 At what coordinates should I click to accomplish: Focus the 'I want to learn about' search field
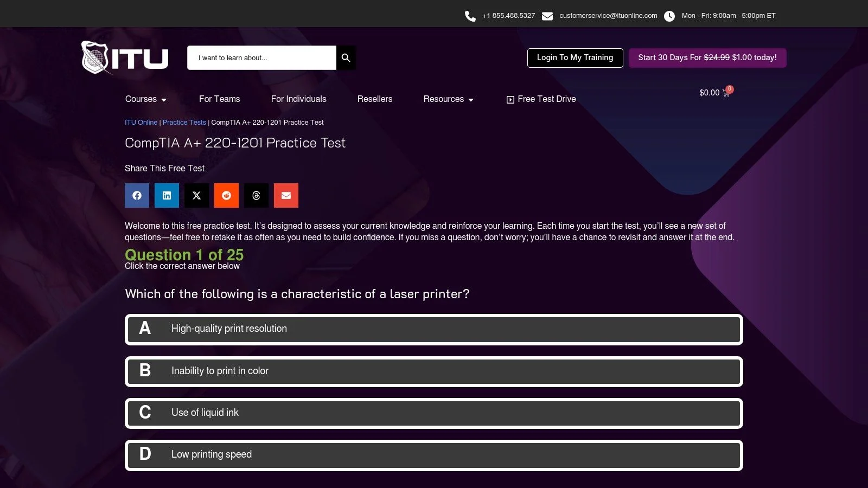tap(261, 57)
